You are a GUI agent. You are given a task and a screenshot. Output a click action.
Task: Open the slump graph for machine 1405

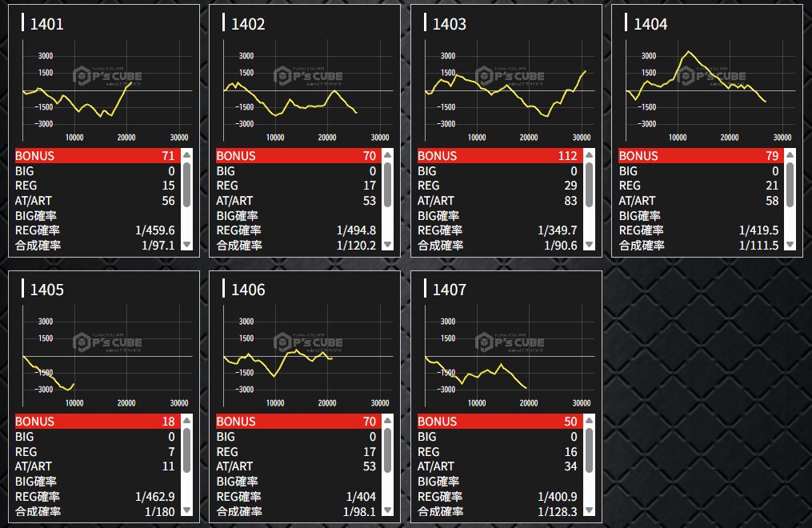tap(102, 356)
